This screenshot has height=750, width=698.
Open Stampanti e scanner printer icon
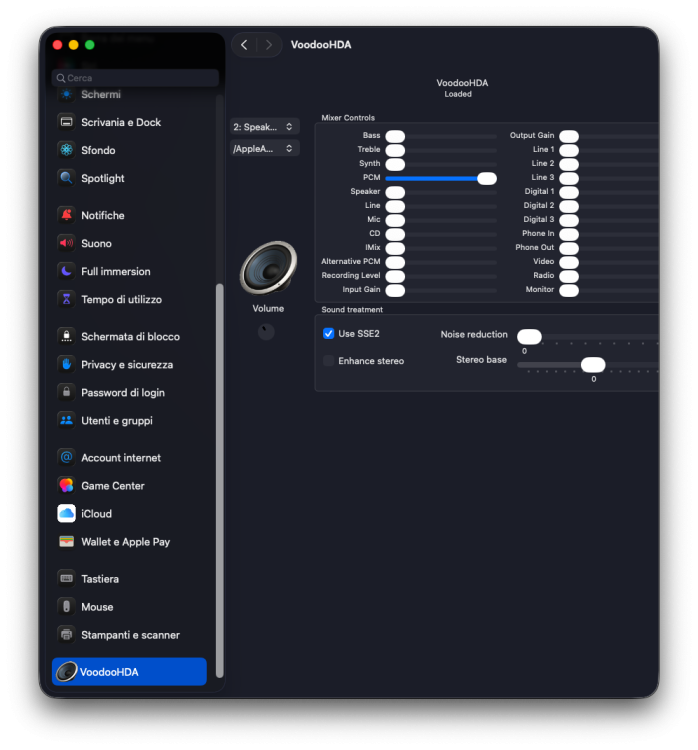pyautogui.click(x=66, y=635)
